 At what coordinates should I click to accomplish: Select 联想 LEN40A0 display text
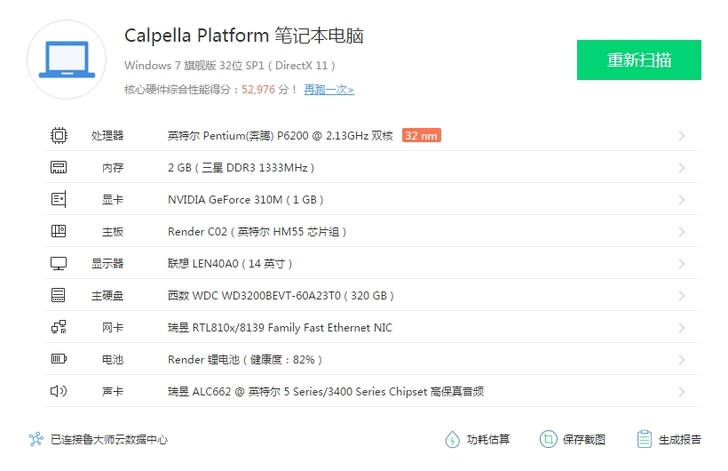point(230,264)
